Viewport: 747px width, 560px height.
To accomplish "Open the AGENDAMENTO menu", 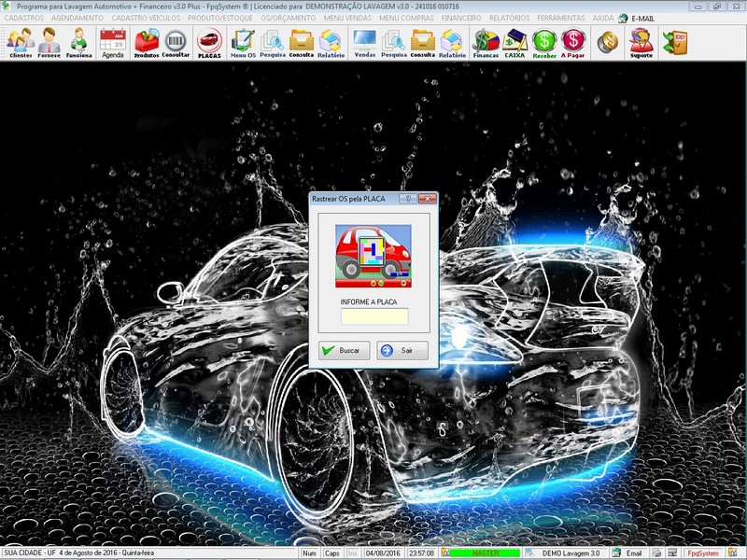I will point(78,18).
